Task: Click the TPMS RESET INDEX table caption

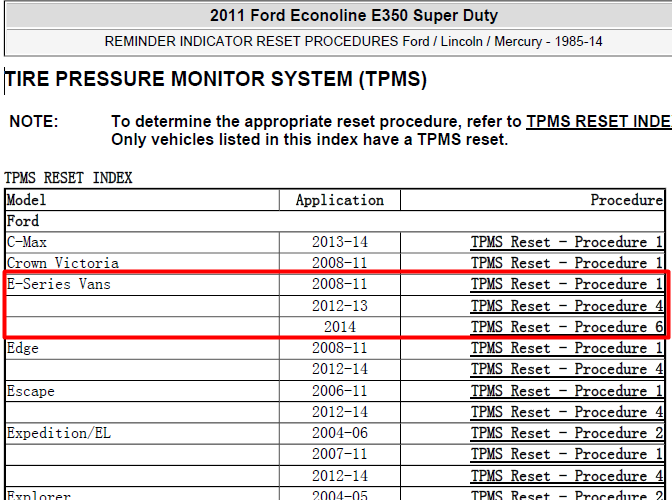Action: (x=69, y=178)
